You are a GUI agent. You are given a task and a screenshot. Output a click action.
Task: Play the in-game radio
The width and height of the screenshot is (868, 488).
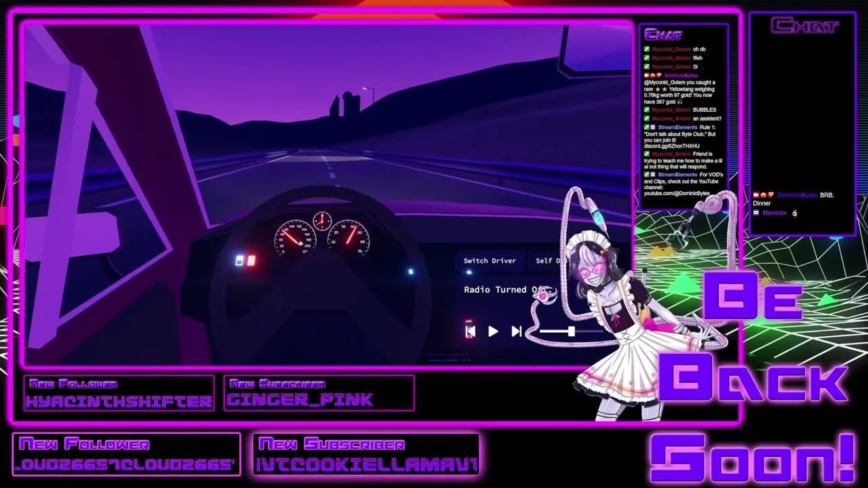493,331
